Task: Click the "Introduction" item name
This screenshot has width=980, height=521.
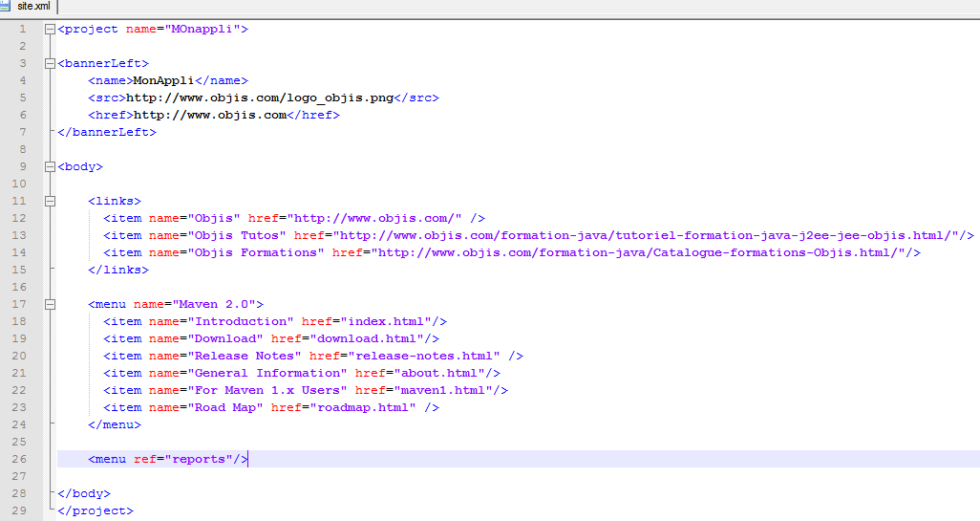Action: [241, 321]
